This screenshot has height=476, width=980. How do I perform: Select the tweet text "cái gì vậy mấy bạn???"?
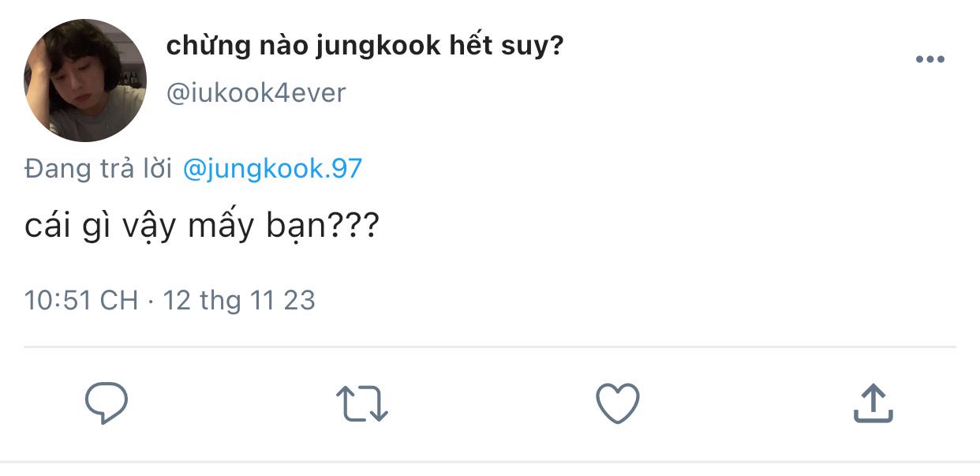tap(202, 228)
